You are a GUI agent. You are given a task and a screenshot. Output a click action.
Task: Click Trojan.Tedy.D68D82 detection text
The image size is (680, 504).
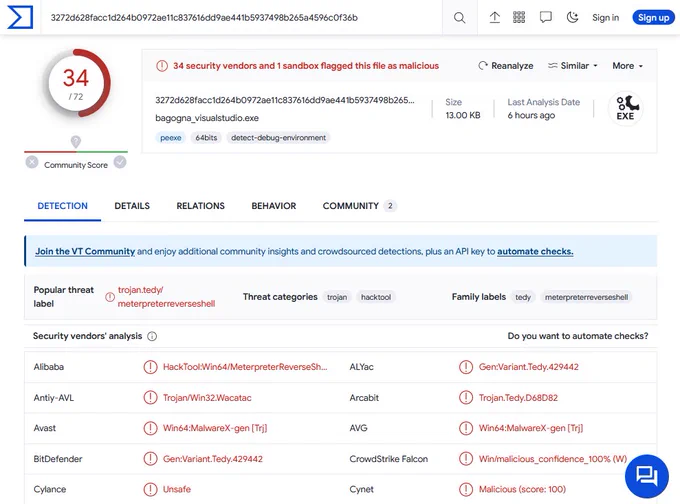tap(518, 398)
